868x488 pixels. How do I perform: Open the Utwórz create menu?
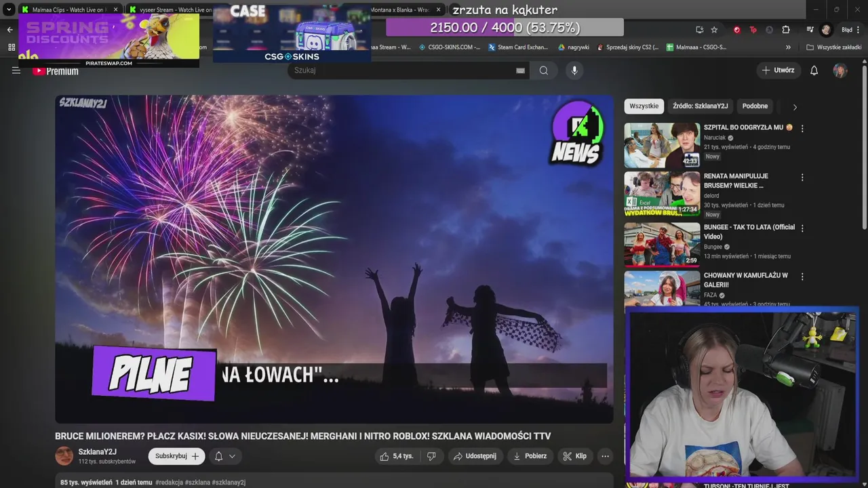(x=778, y=70)
